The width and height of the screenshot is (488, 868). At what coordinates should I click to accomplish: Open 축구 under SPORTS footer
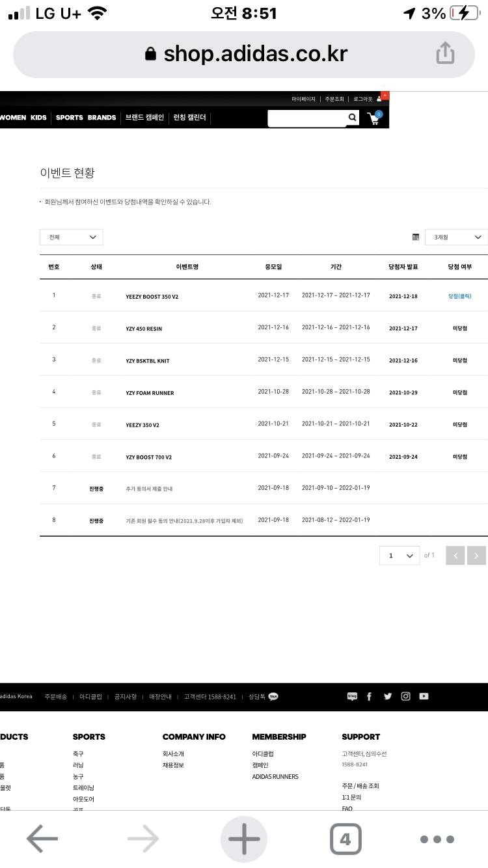78,754
